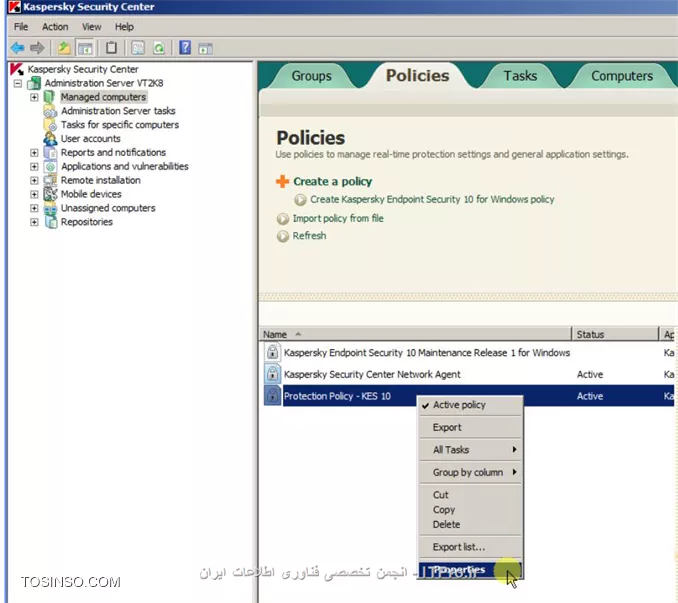Select the Kaspersky Security Center root node
Screen dimensions: 678x603
[83, 69]
